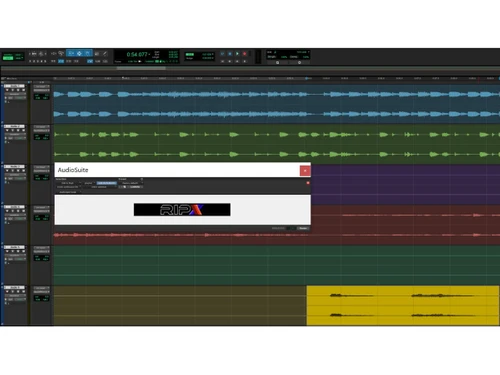Click the red Record transport button

click(244, 53)
